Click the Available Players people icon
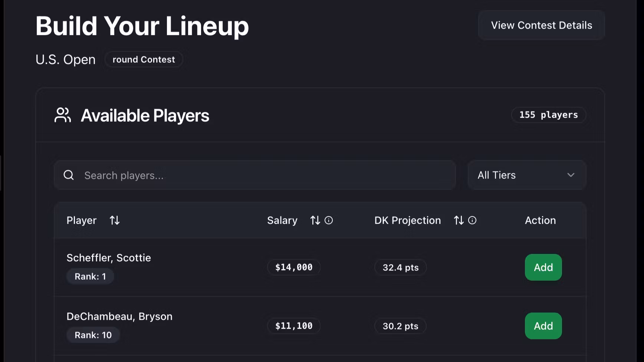Viewport: 644px width, 362px height. [63, 115]
